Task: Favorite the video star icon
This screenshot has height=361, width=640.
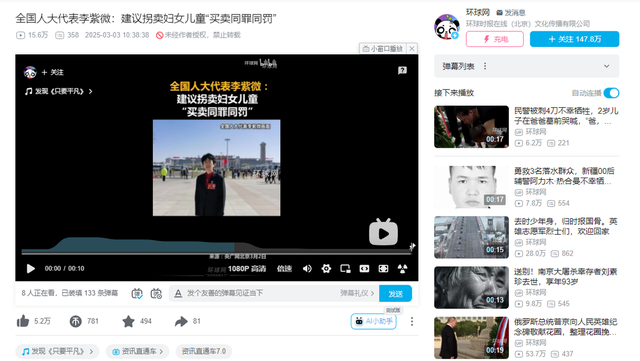Action: point(128,321)
